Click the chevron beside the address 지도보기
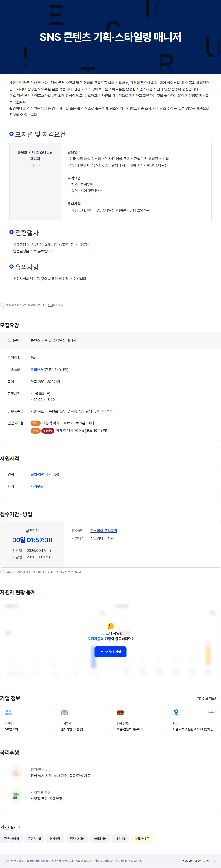The image size is (221, 868). (114, 411)
